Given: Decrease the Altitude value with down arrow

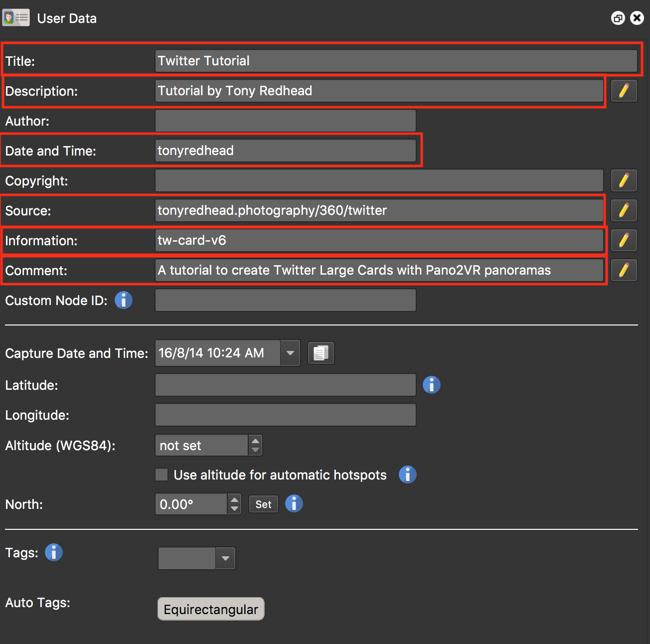Looking at the screenshot, I should pos(255,450).
